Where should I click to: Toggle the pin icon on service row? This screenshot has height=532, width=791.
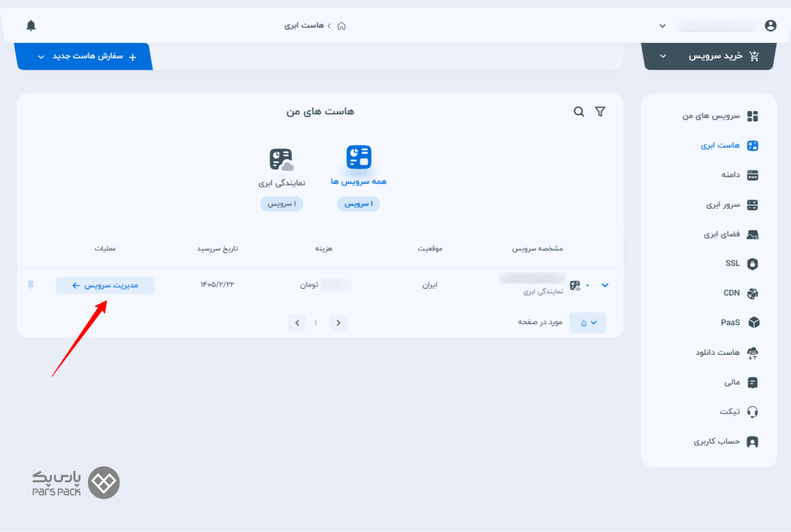click(31, 285)
